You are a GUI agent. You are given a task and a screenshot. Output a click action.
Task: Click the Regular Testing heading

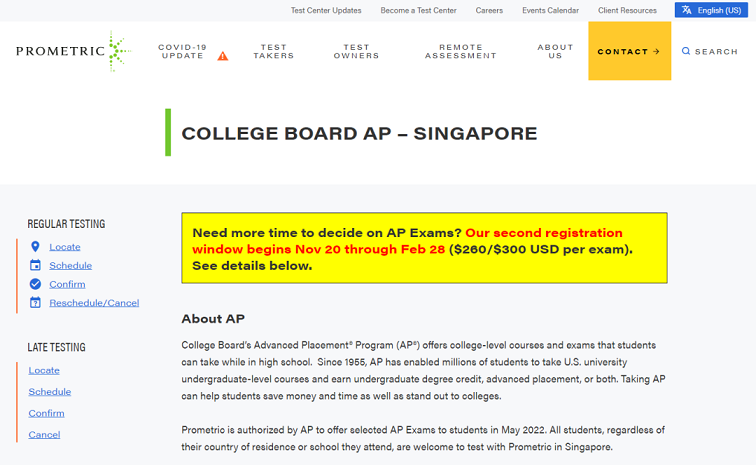click(x=66, y=224)
